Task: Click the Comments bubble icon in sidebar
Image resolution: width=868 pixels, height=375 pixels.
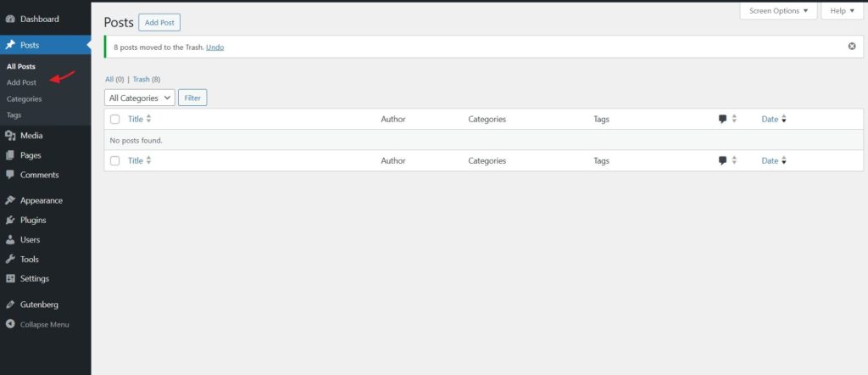Action: [x=10, y=175]
